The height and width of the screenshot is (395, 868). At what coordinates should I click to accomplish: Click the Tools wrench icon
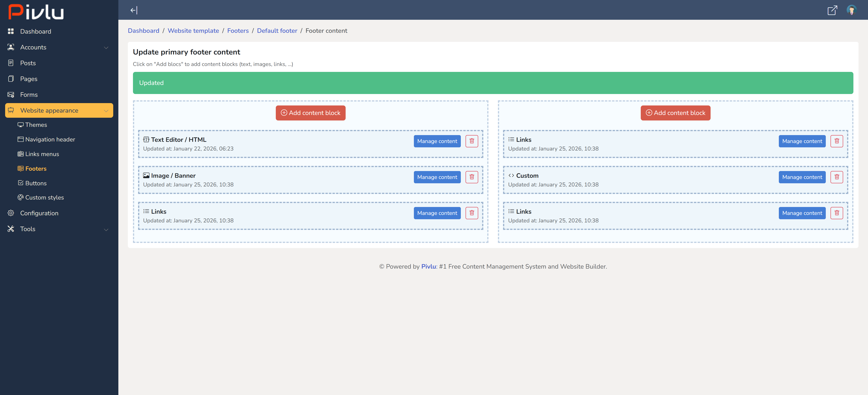click(11, 229)
